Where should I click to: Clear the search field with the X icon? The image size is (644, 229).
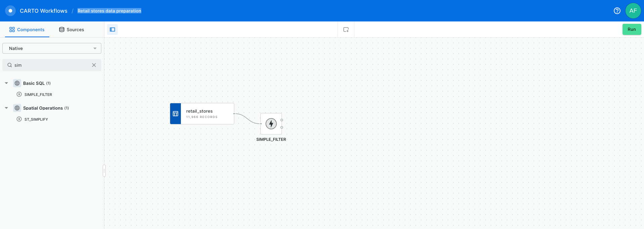point(94,65)
